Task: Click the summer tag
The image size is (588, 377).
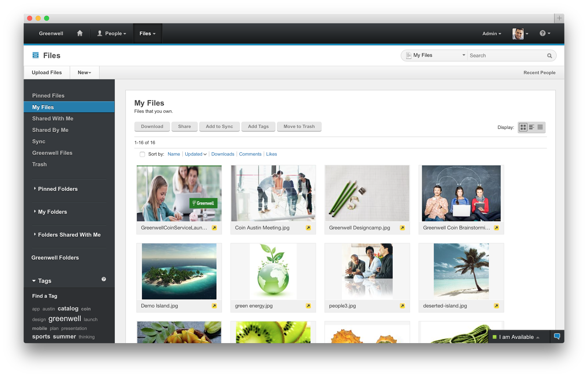Action: pos(64,337)
